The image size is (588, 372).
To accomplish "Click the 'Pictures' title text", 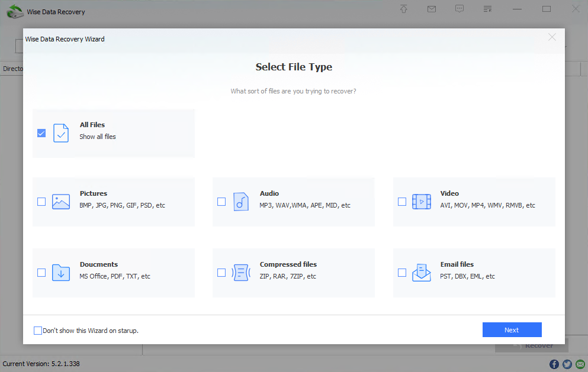I will click(94, 193).
